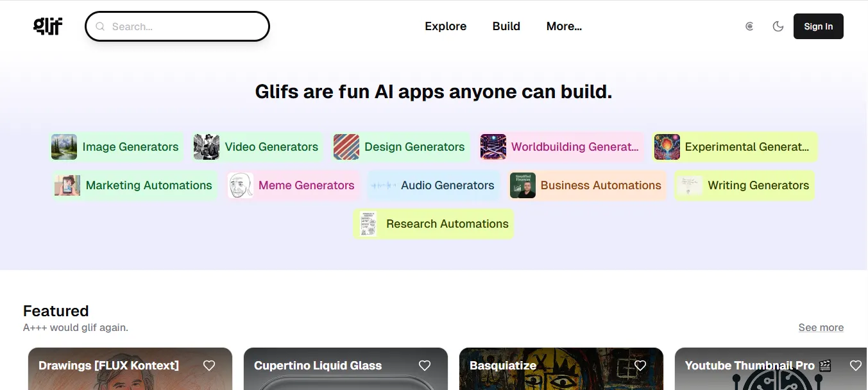Viewport: 868px width, 390px height.
Task: Click the Sign In button
Action: (x=818, y=26)
